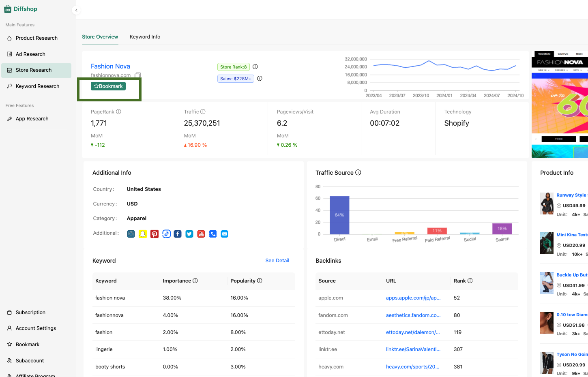Viewport: 588px width, 377px height.
Task: Open Subaccount in sidebar
Action: [x=36, y=361]
